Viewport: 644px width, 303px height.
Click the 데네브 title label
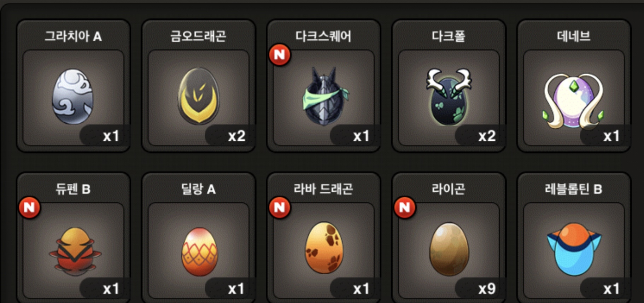coord(574,36)
